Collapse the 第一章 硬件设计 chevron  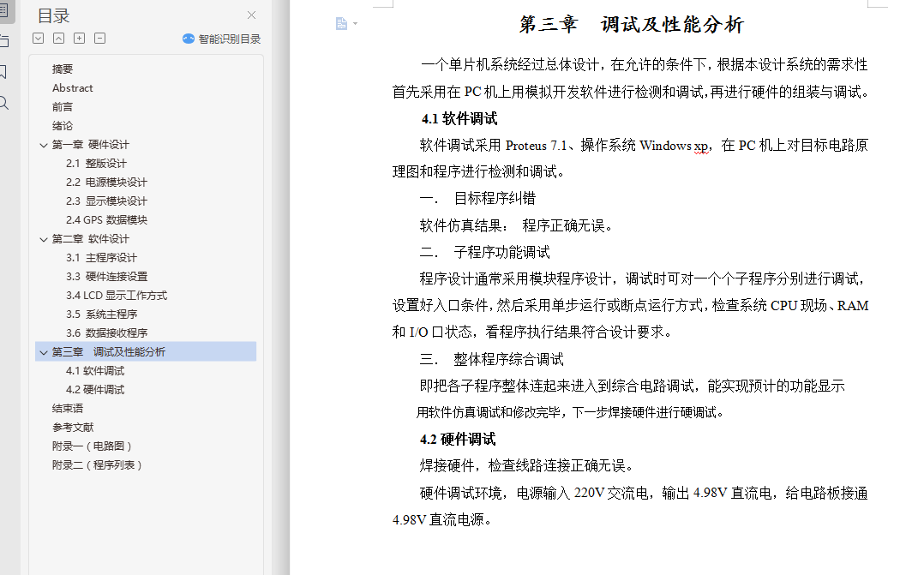point(44,145)
